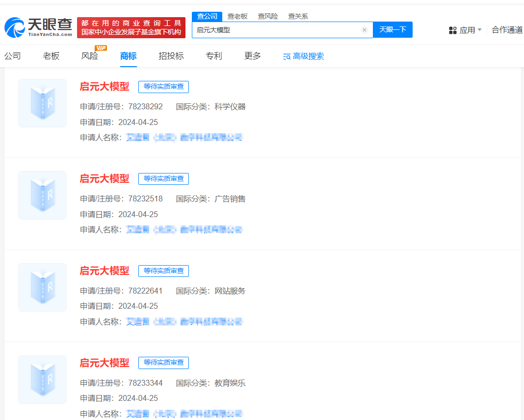Image resolution: width=524 pixels, height=420 pixels.
Task: Open the 更多 tab menu
Action: pyautogui.click(x=253, y=56)
